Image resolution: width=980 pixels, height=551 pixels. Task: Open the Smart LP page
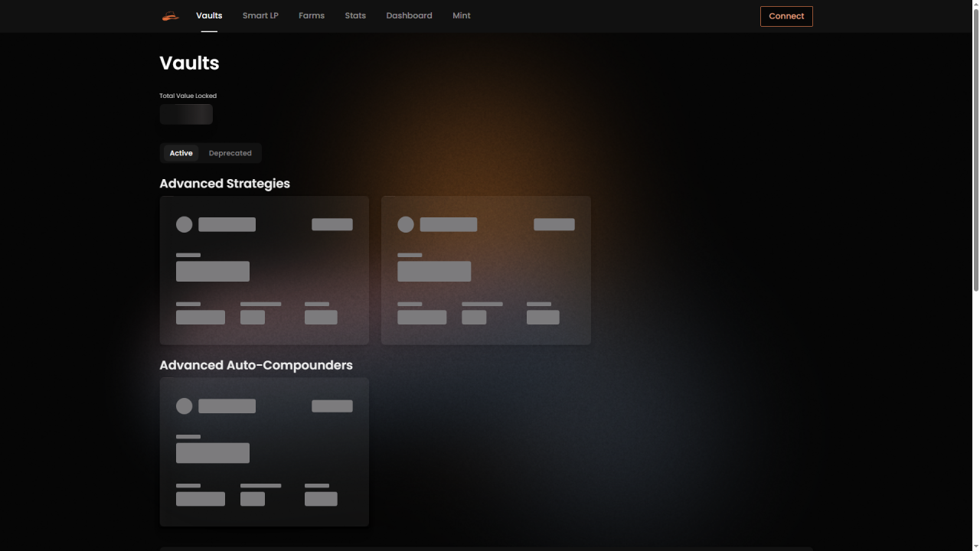(x=260, y=16)
